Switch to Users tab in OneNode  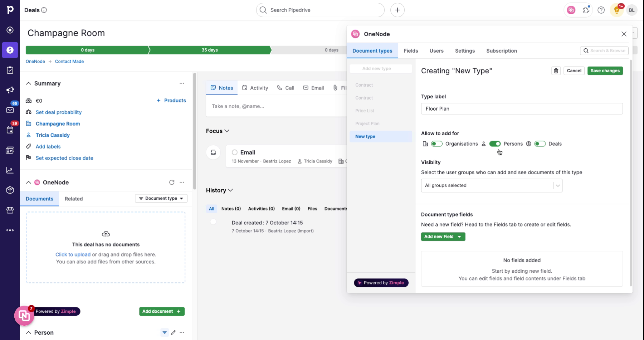436,51
